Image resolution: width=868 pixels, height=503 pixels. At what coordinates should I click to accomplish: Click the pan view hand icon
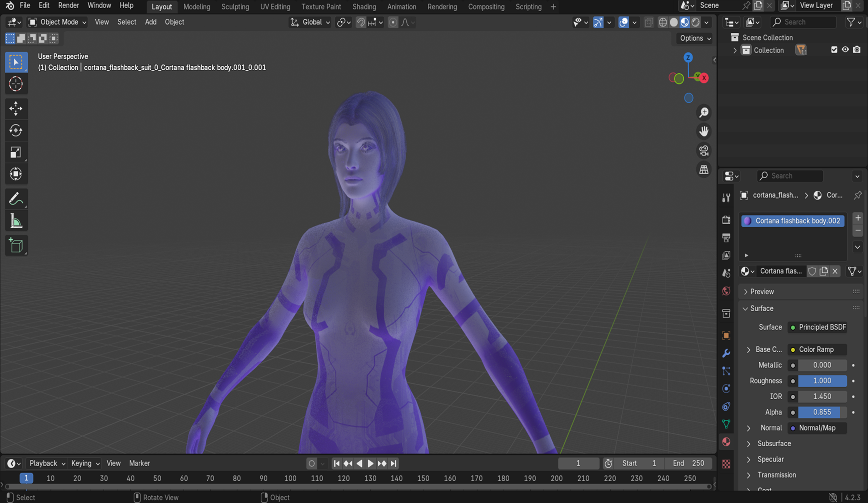(x=704, y=131)
